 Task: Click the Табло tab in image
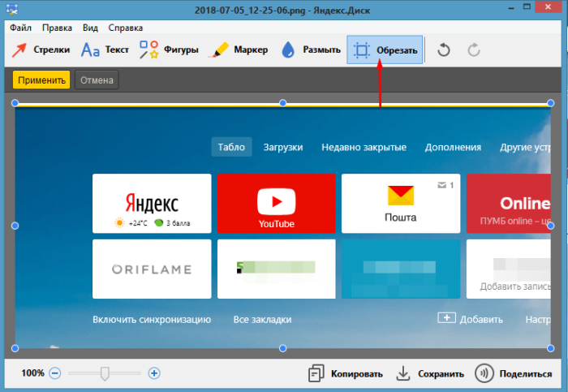[231, 147]
